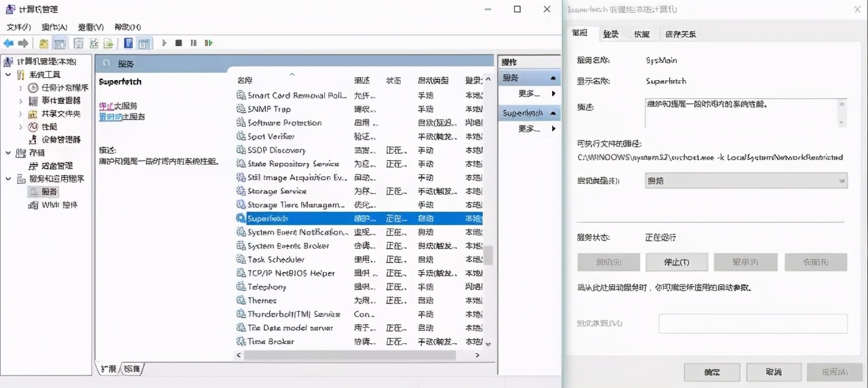Select the Software Protection service row

coord(359,123)
